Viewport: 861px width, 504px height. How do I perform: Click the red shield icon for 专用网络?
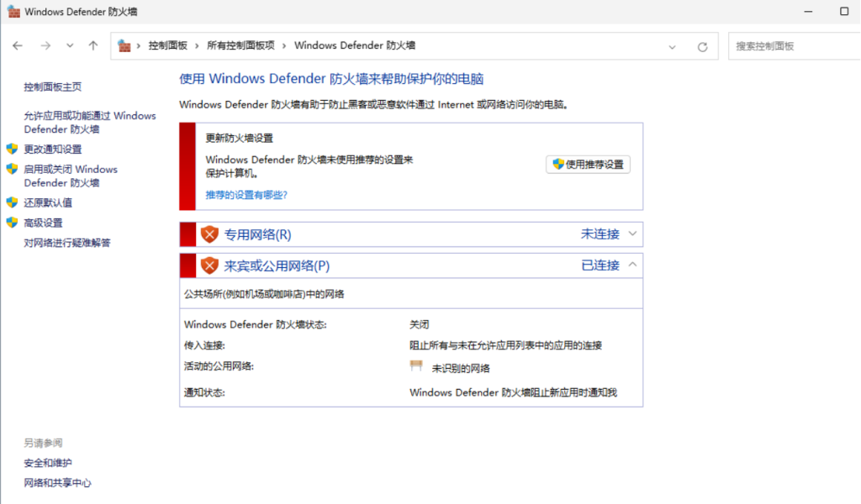tap(209, 234)
